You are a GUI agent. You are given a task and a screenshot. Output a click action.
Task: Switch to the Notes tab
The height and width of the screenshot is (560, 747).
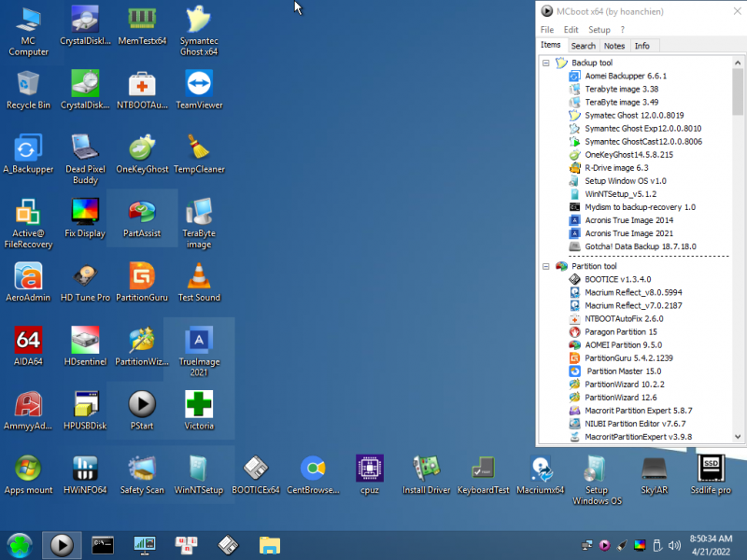pyautogui.click(x=613, y=46)
